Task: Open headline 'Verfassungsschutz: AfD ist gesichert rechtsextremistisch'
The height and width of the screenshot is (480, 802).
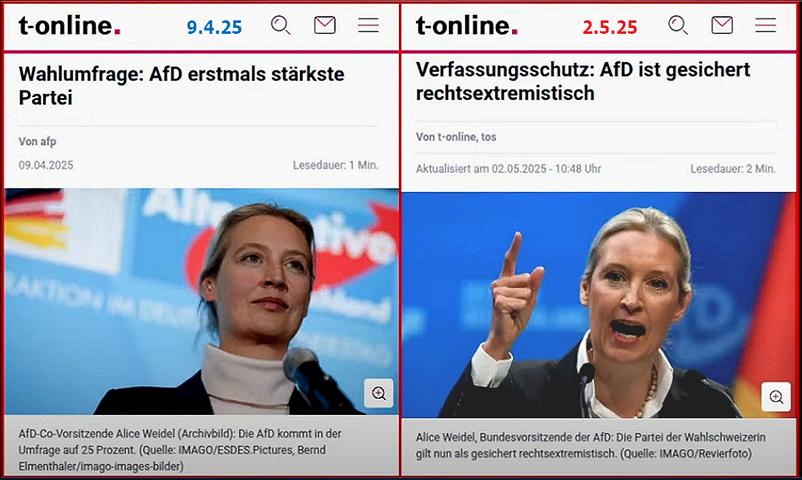Action: [x=583, y=81]
